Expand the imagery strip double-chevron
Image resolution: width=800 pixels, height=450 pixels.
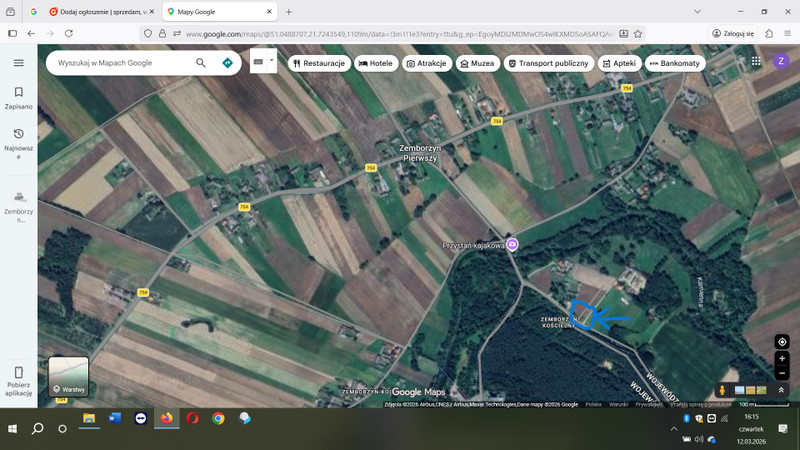tap(782, 390)
